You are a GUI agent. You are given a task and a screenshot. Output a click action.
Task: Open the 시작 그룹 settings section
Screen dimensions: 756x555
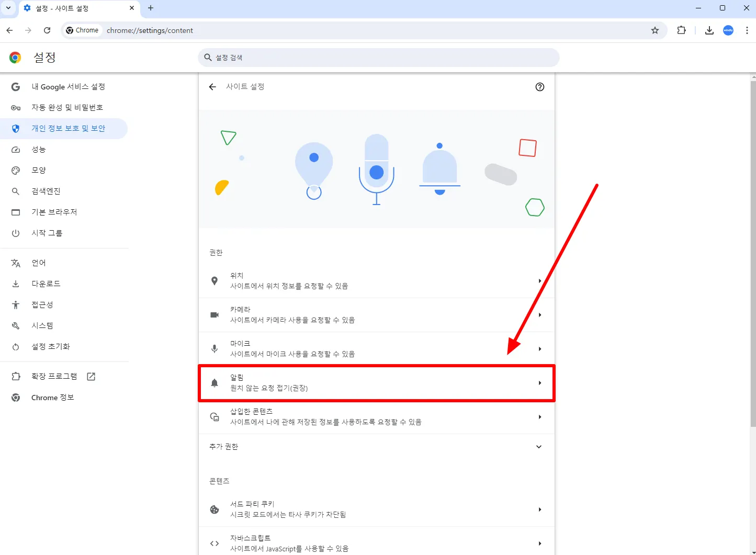64,233
